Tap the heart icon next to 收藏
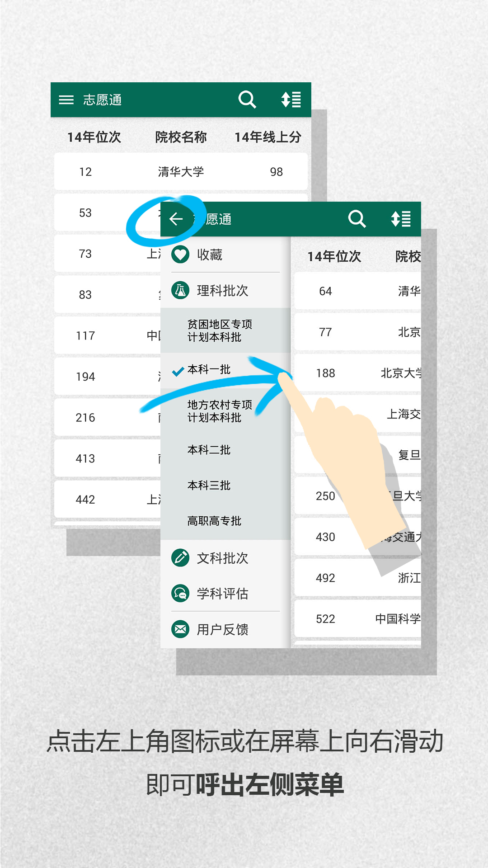This screenshot has width=488, height=868. click(x=180, y=255)
